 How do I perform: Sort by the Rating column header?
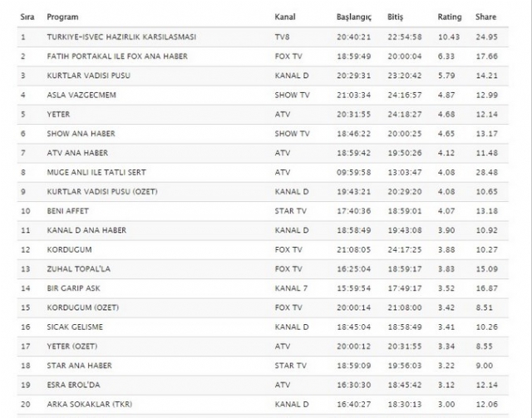(x=449, y=17)
